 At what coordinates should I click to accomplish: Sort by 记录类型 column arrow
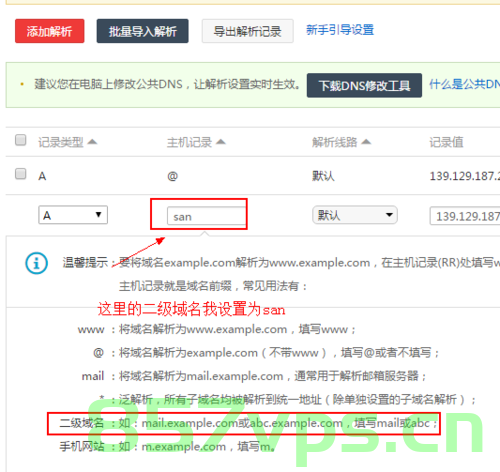point(92,142)
